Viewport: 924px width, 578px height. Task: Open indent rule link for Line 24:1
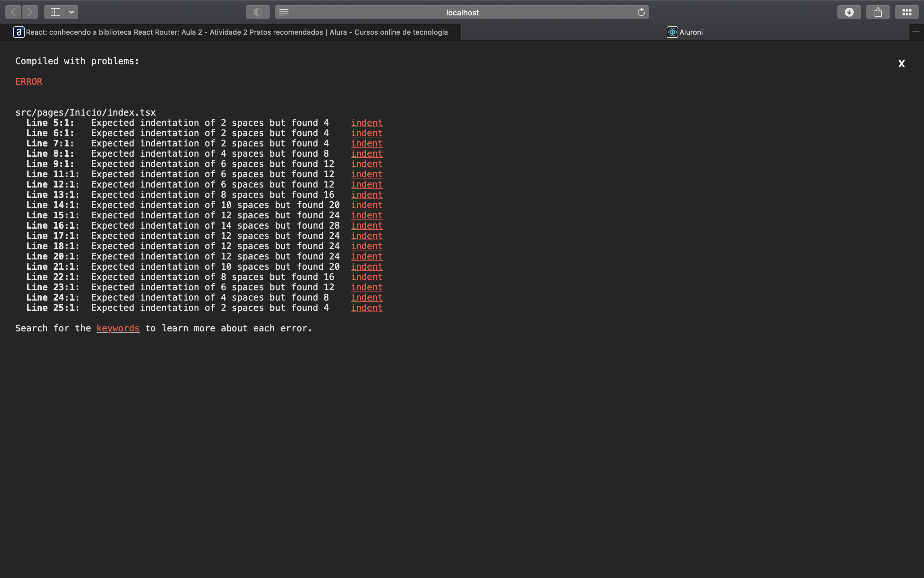click(366, 297)
